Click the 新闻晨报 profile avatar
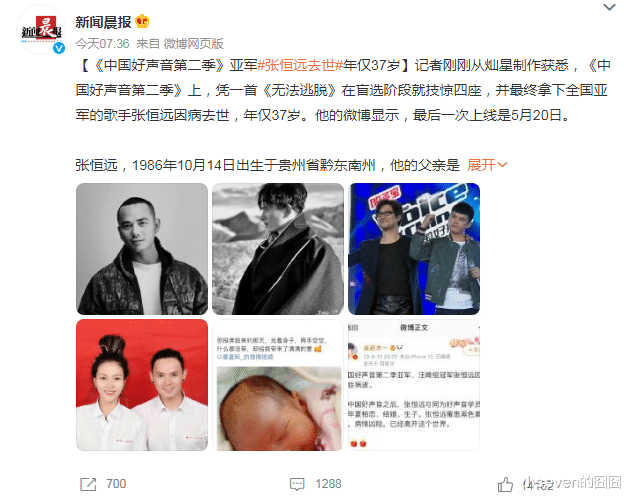This screenshot has height=498, width=629. coord(41,29)
